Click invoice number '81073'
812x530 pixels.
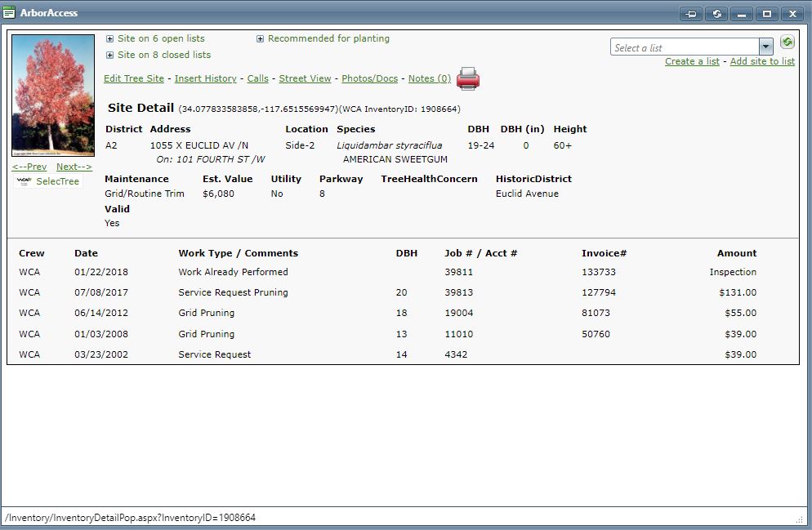[596, 313]
